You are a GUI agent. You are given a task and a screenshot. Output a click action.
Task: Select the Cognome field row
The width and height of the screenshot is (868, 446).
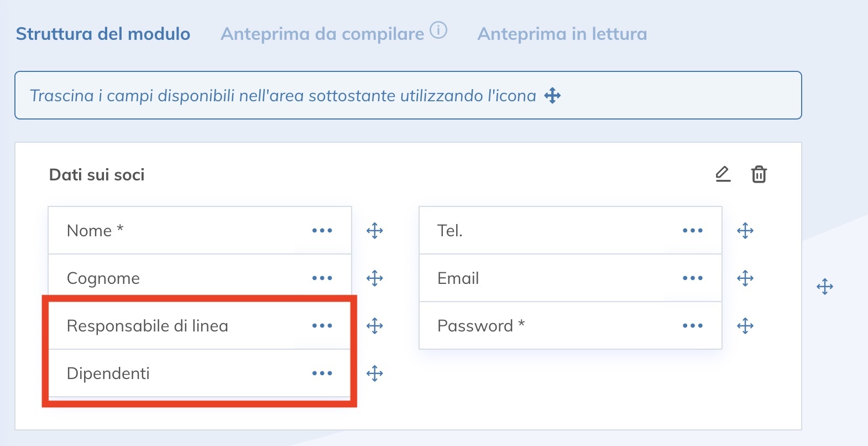point(166,278)
